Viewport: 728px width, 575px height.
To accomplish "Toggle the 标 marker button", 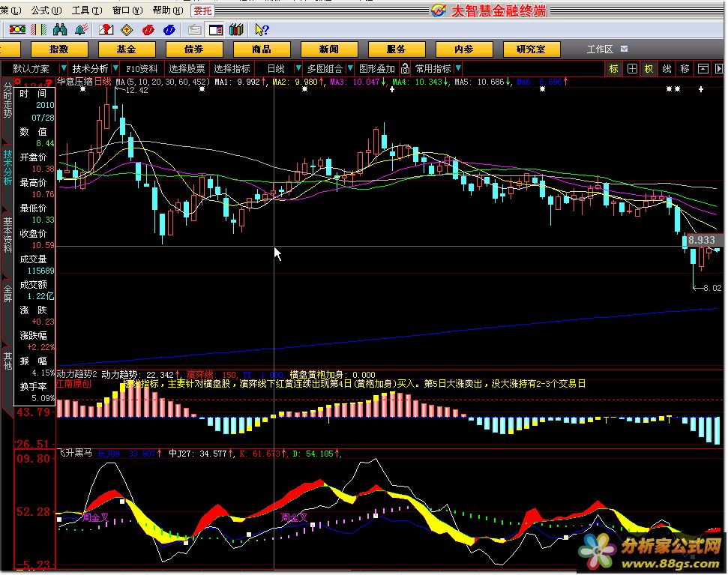I will (x=614, y=69).
